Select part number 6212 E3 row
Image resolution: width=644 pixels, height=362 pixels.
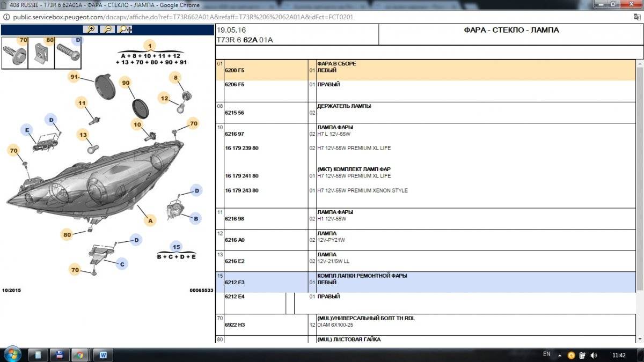coord(235,282)
